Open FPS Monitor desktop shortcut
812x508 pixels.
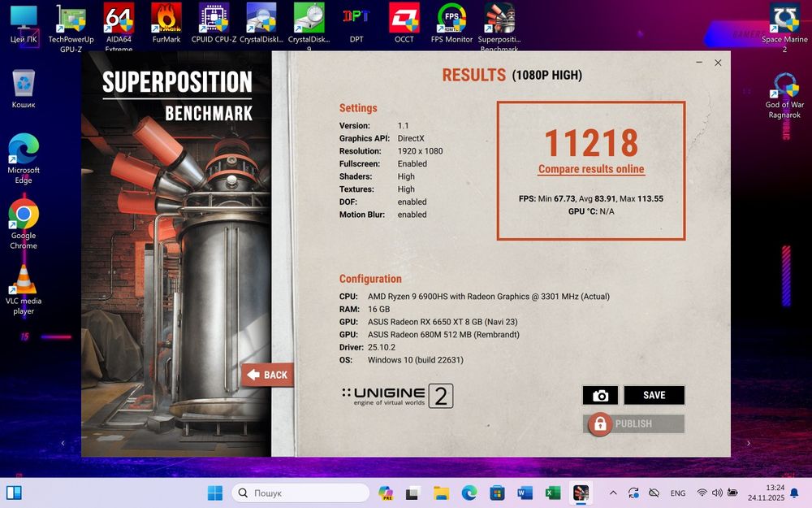pyautogui.click(x=451, y=24)
